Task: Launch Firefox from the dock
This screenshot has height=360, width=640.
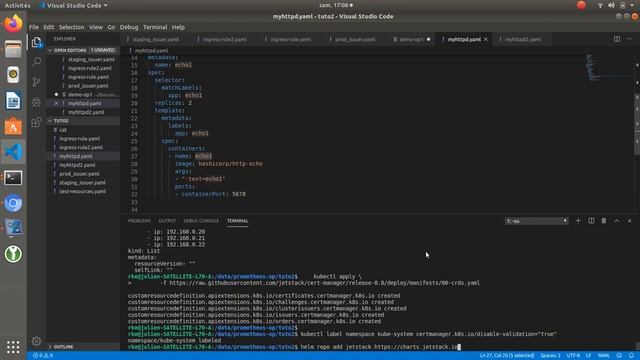Action: [13, 24]
